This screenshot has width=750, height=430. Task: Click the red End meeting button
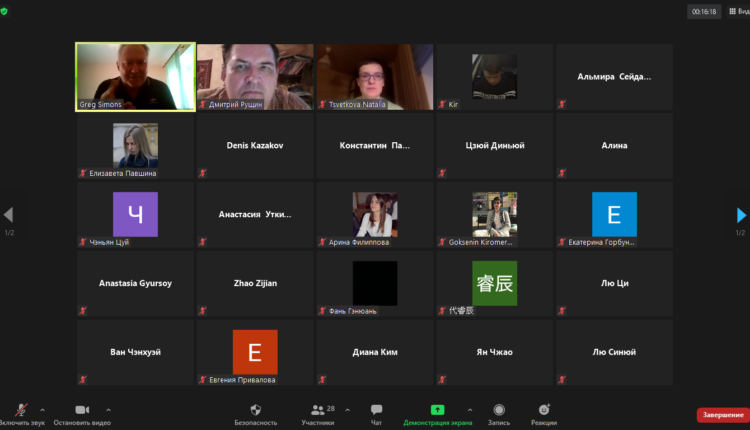(x=723, y=415)
